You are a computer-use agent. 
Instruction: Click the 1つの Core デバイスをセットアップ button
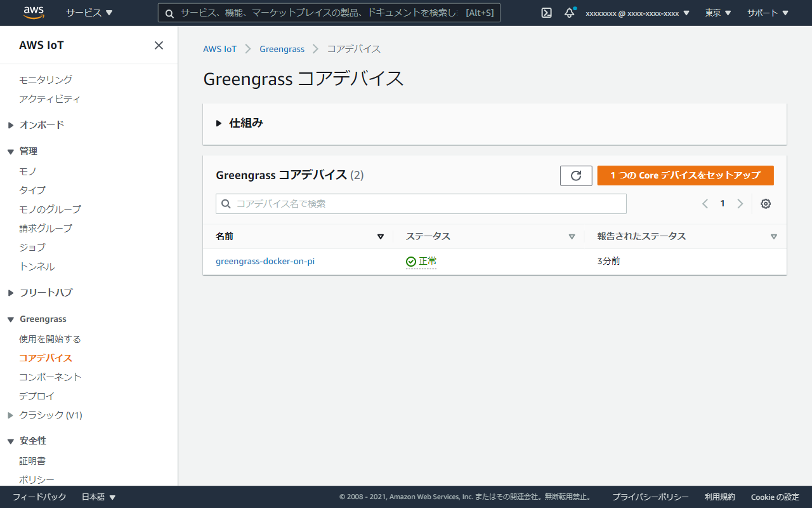pyautogui.click(x=685, y=175)
